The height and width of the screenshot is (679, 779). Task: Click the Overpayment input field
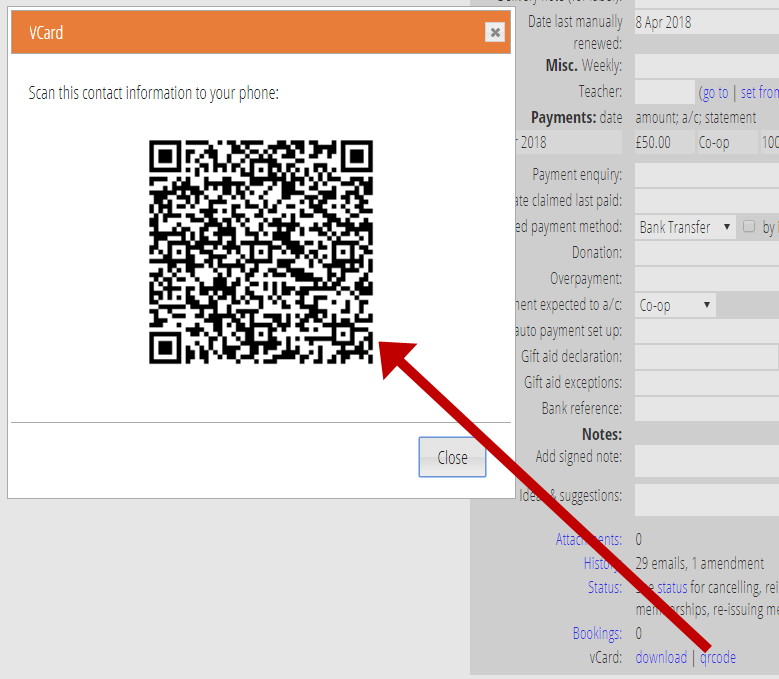pos(707,279)
